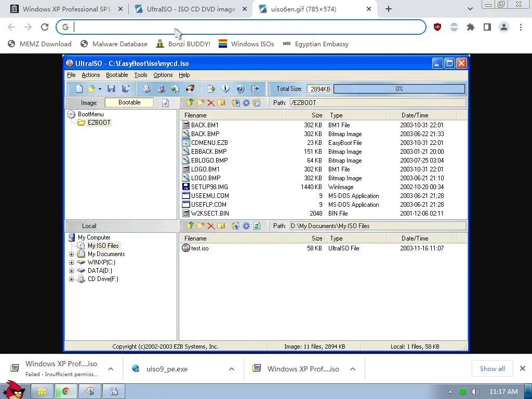This screenshot has width=532, height=399.
Task: Open the Bootable menu
Action: tap(117, 75)
